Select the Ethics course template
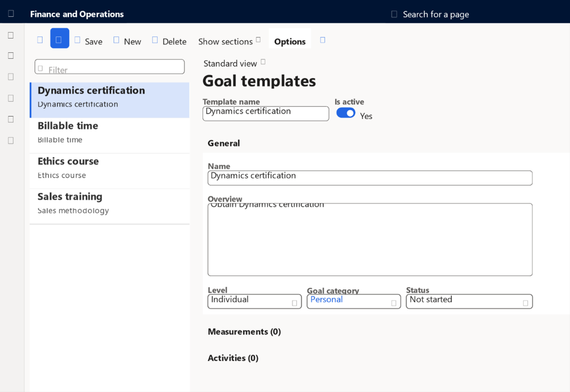Screen dimensions: 570x392 110,171
